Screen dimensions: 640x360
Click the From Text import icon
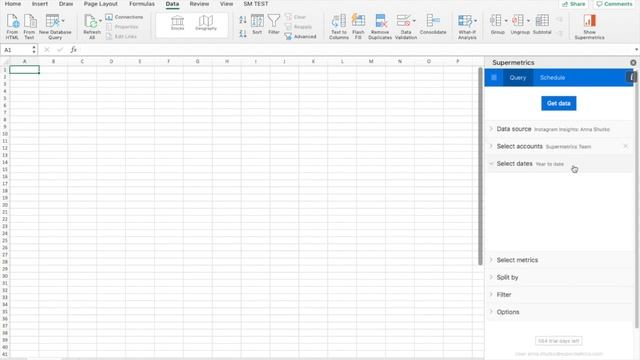29,26
